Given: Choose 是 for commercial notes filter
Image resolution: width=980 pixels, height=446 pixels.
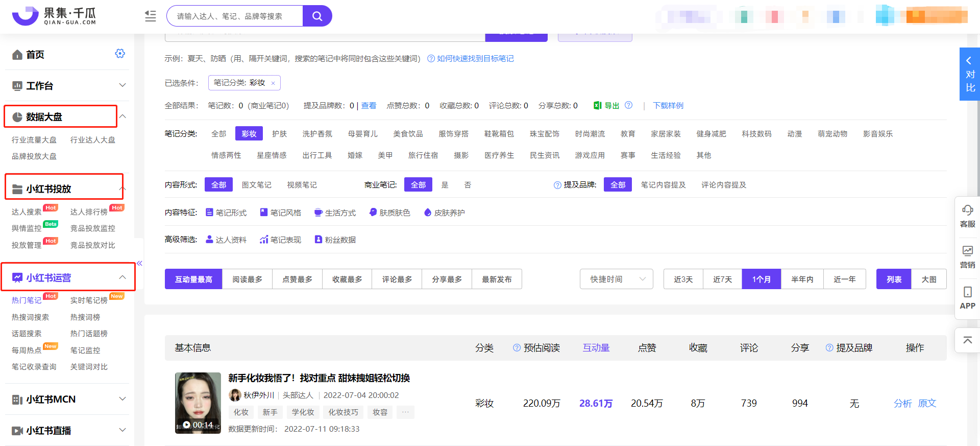Looking at the screenshot, I should [x=445, y=185].
